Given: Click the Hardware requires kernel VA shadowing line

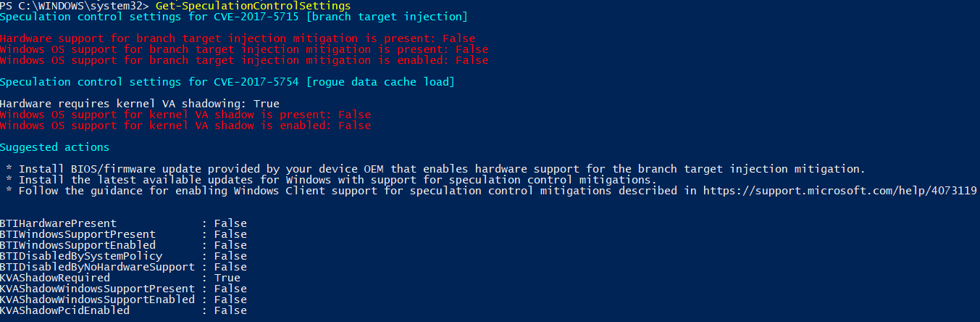Looking at the screenshot, I should click(140, 104).
